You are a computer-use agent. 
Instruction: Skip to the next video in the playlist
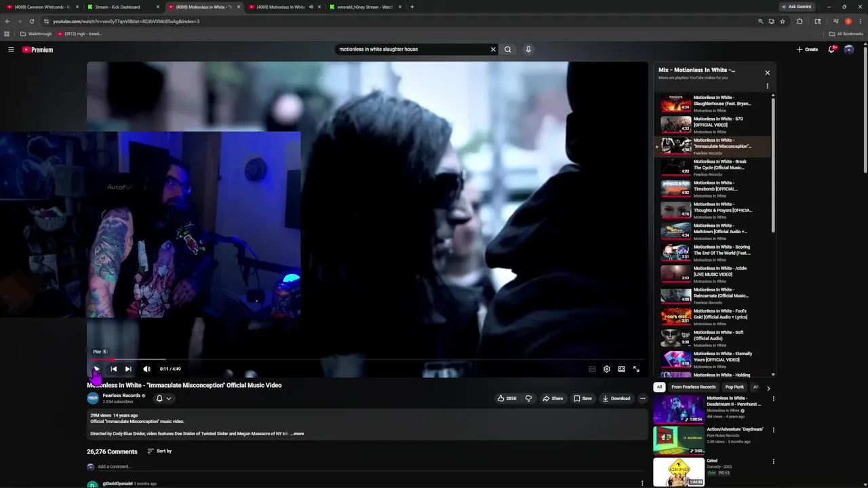[x=128, y=369]
